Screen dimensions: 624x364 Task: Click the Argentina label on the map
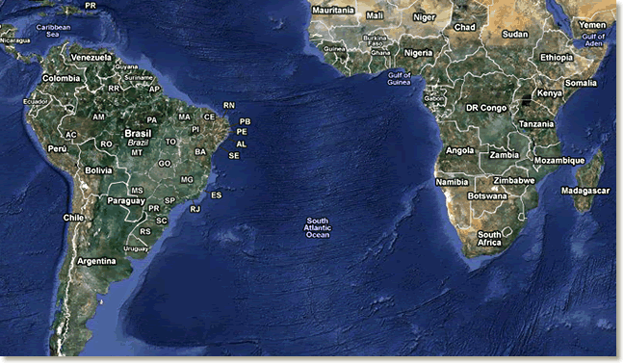tap(96, 261)
